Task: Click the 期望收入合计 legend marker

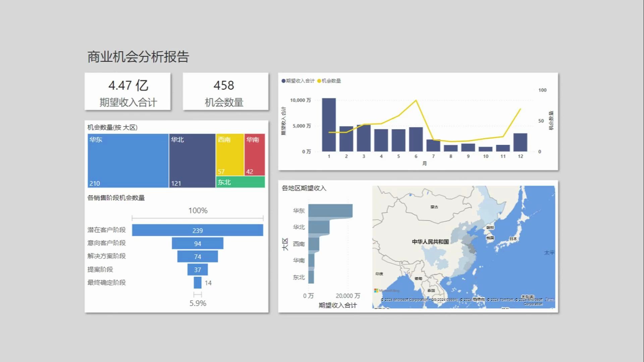Action: (283, 81)
